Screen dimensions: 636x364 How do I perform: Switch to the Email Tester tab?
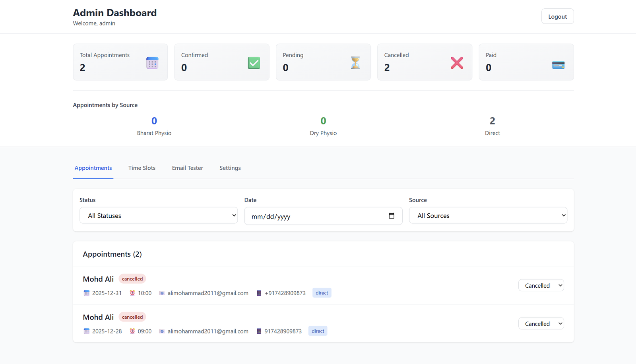[x=187, y=168]
